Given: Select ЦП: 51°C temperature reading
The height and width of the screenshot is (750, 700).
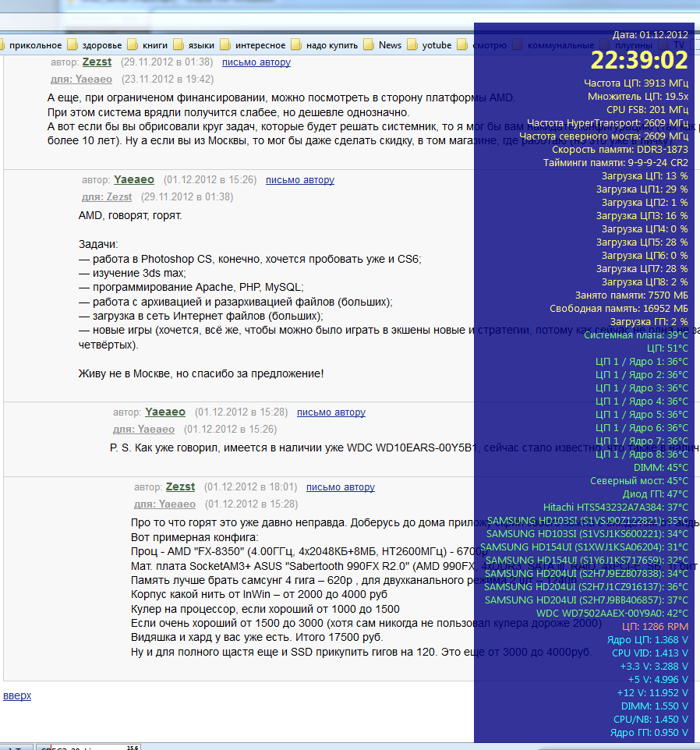Looking at the screenshot, I should coord(667,348).
